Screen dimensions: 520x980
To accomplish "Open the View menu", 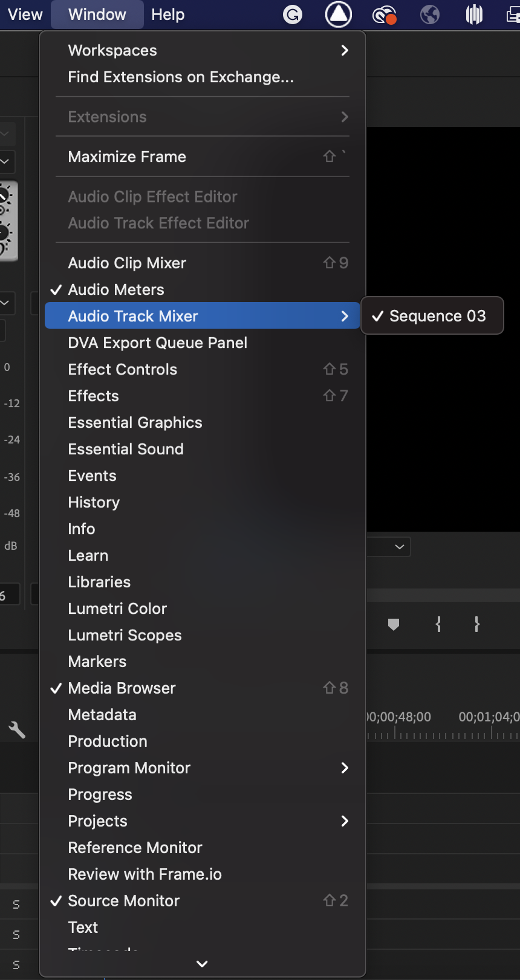I will click(x=25, y=15).
